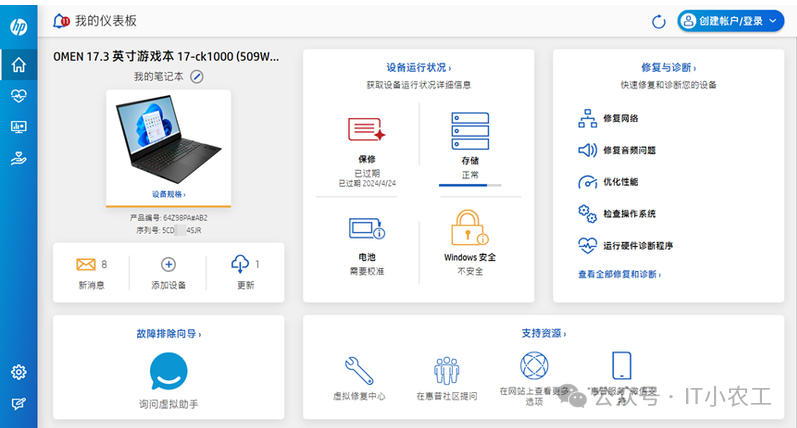Open 在惠普社区提问 people icon
The height and width of the screenshot is (428, 797).
(x=446, y=370)
